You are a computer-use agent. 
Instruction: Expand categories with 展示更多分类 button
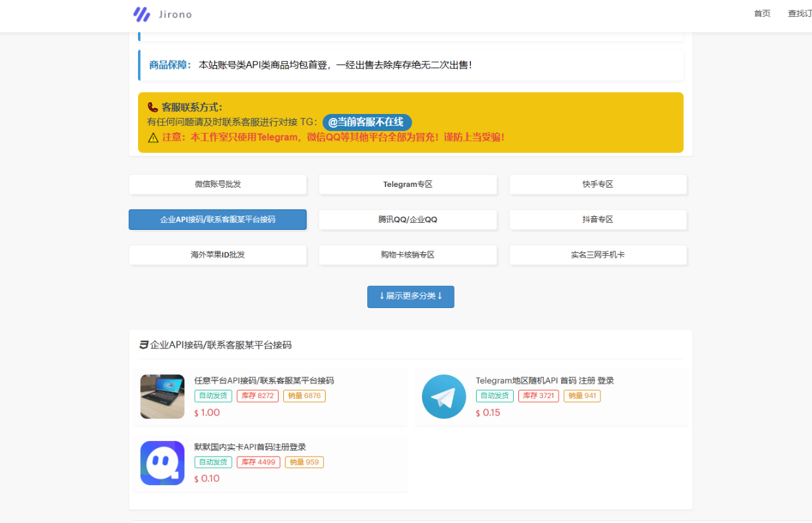(x=411, y=296)
